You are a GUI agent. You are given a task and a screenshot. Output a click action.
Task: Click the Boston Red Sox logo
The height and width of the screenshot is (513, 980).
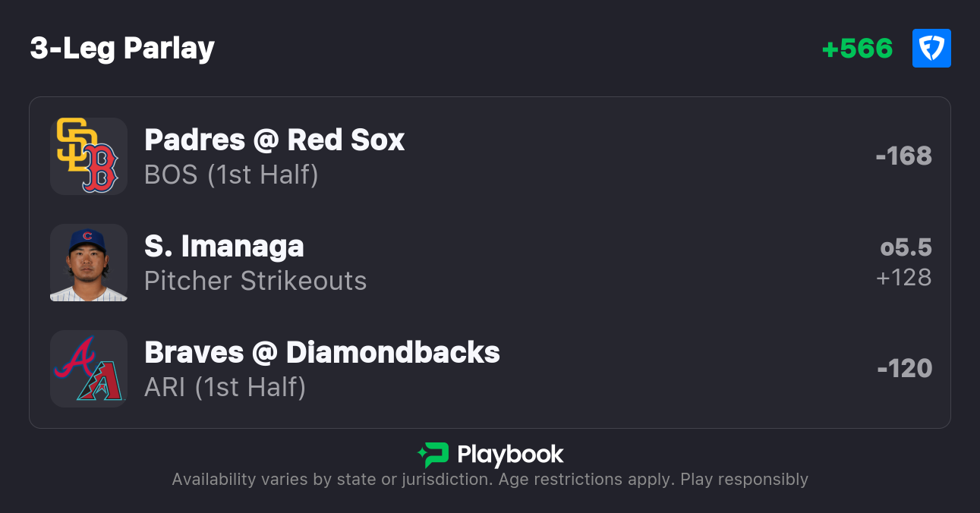tap(100, 168)
